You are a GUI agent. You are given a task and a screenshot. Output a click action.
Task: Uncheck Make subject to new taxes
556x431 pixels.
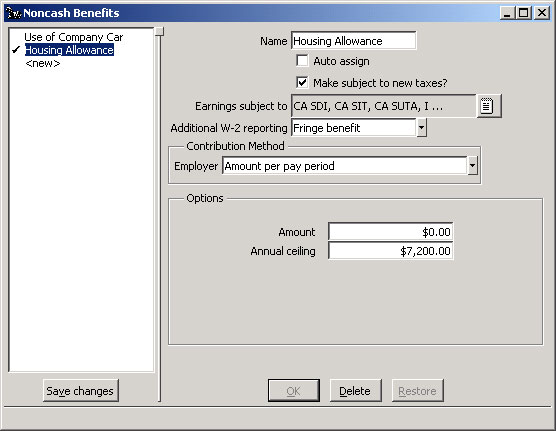pyautogui.click(x=302, y=82)
